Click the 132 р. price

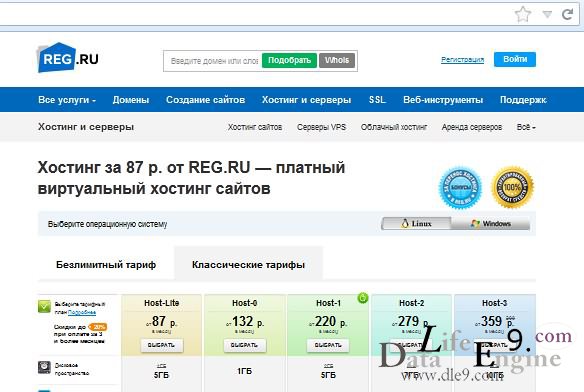245,322
